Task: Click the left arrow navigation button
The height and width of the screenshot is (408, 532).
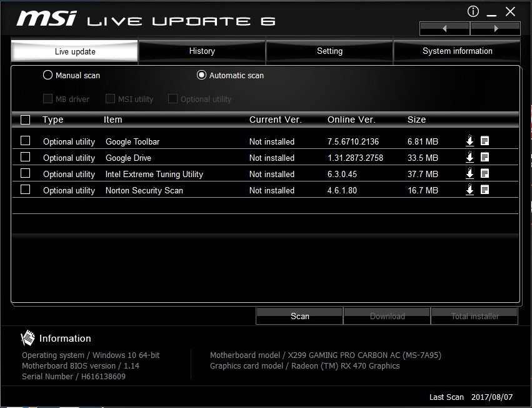Action: (444, 29)
